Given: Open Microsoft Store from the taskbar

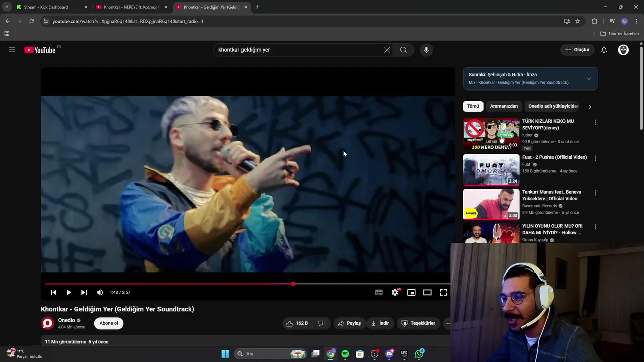Looking at the screenshot, I should point(360,354).
